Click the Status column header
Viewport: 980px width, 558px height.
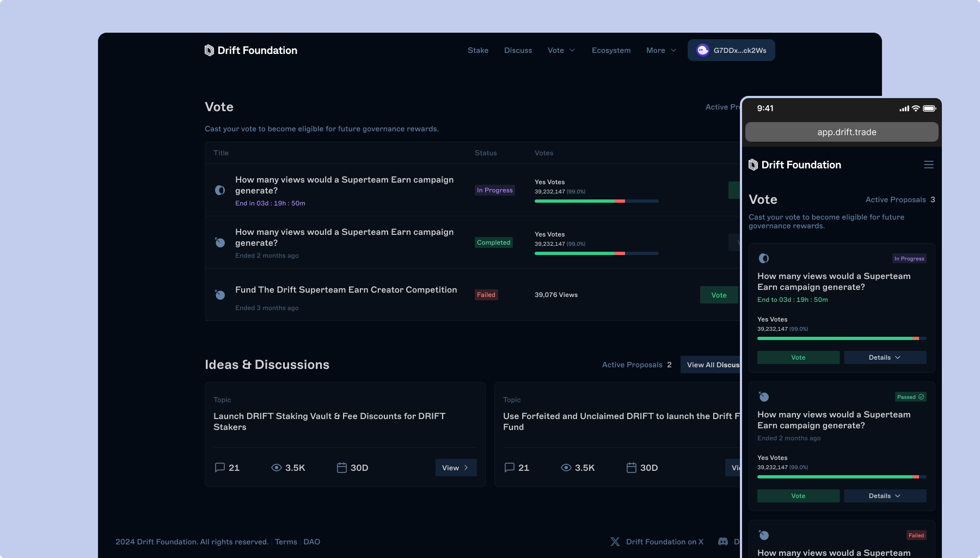(x=486, y=153)
